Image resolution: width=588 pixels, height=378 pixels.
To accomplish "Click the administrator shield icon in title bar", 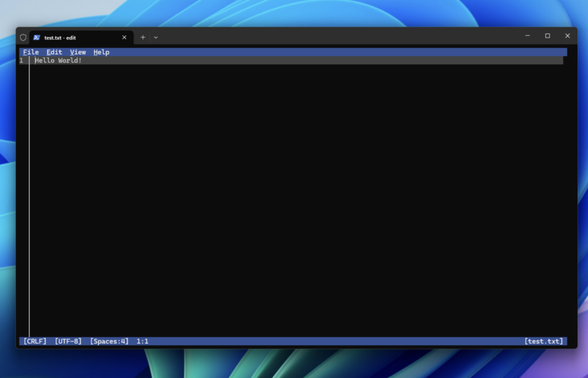I will tap(23, 37).
